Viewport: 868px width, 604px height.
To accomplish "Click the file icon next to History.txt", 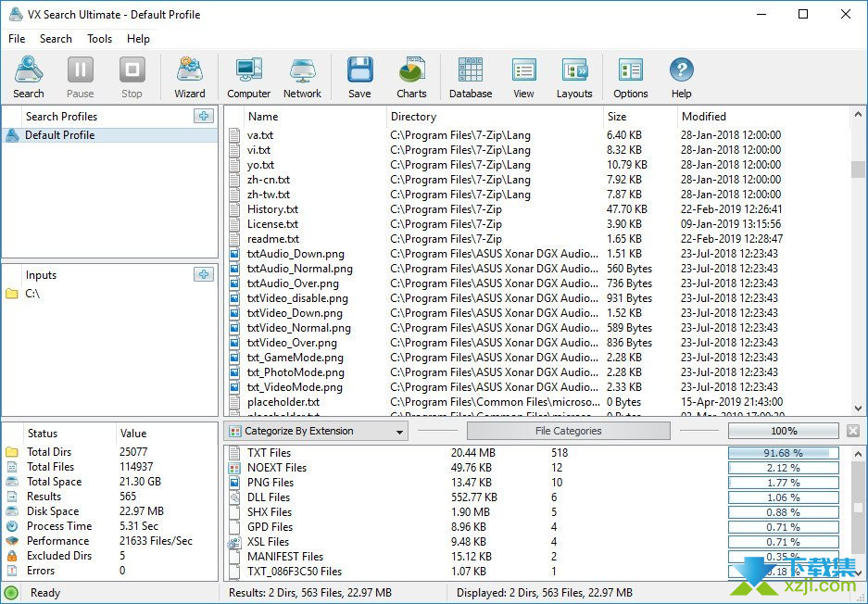I will [x=234, y=209].
